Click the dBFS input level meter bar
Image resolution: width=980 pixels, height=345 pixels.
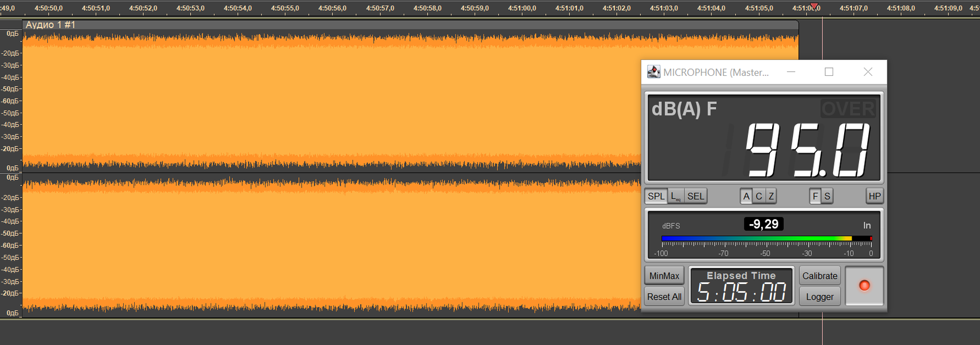coord(766,238)
